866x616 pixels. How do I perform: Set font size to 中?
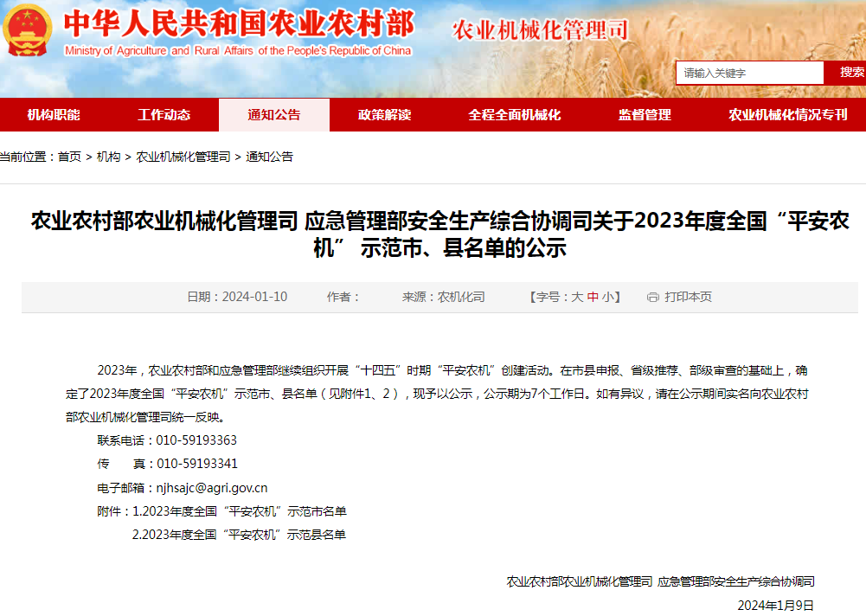[x=593, y=298]
